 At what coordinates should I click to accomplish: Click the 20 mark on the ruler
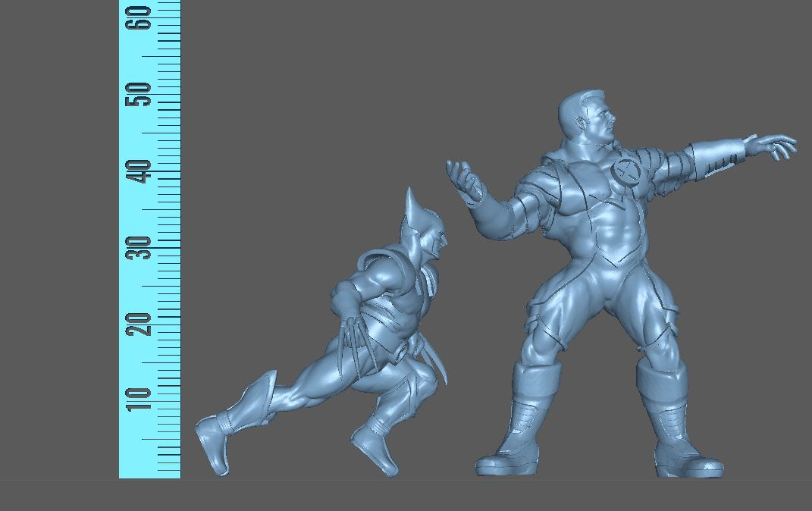point(140,324)
